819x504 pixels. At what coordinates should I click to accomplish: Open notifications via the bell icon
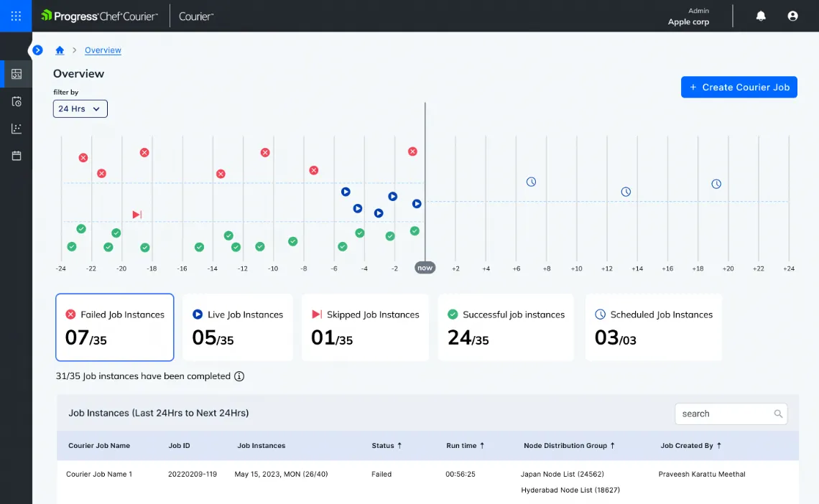[x=760, y=15]
